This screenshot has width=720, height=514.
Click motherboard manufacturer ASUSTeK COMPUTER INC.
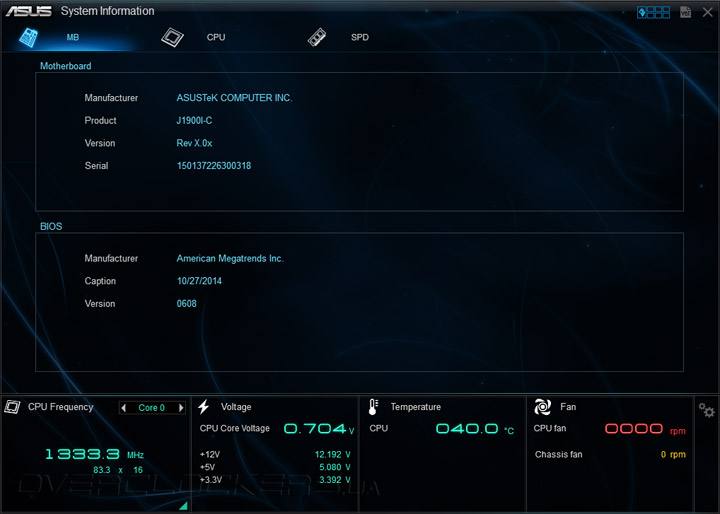point(234,98)
